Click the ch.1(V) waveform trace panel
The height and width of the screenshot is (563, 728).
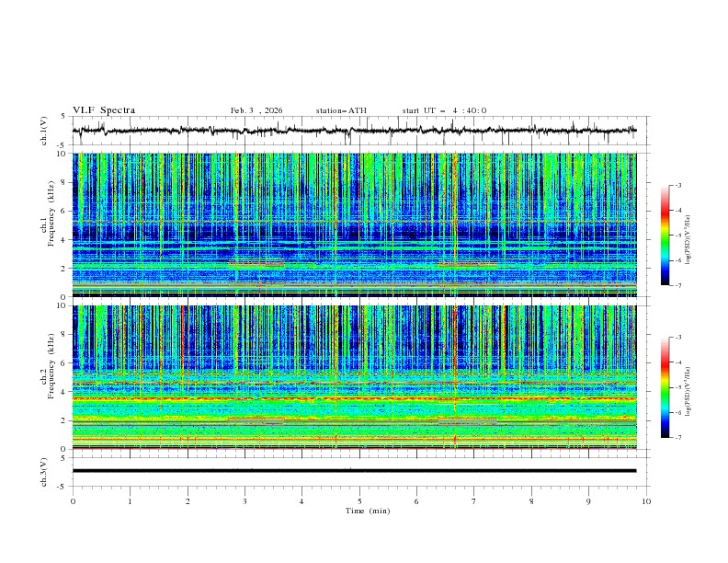[358, 131]
